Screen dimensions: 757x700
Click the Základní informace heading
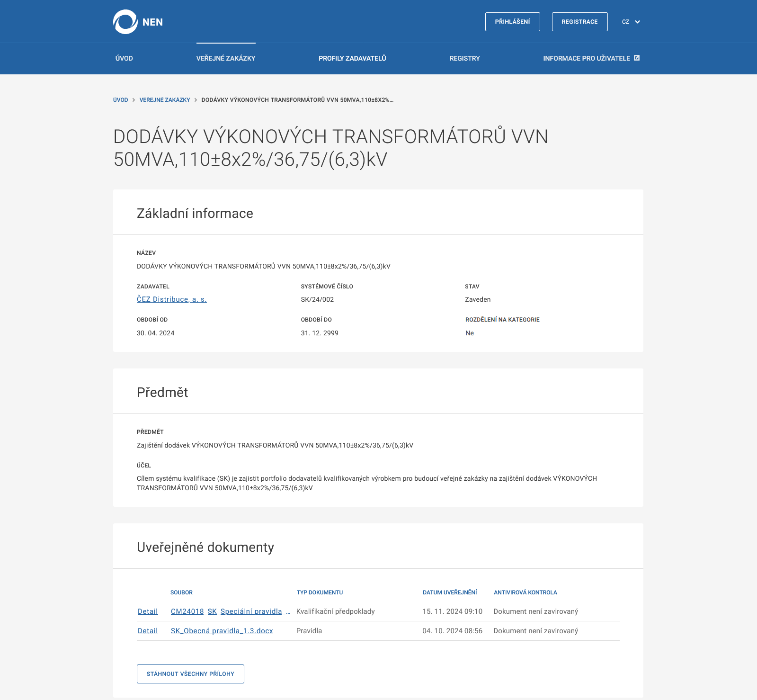[x=195, y=213]
